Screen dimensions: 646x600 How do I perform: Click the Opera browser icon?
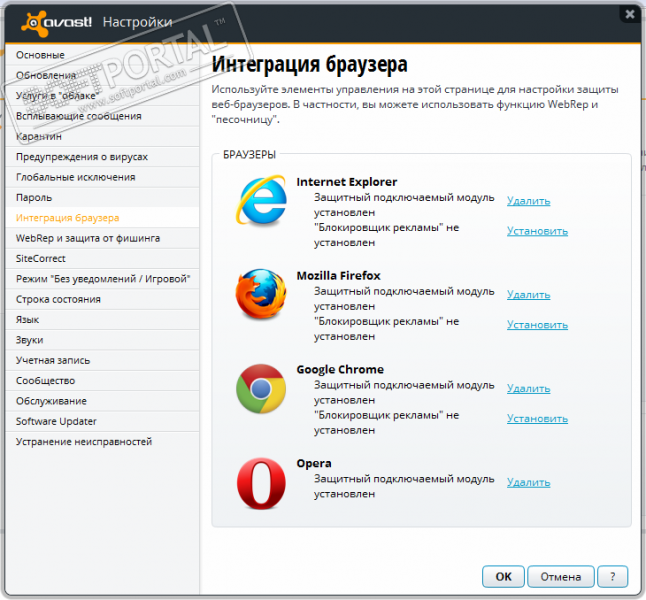click(x=261, y=483)
